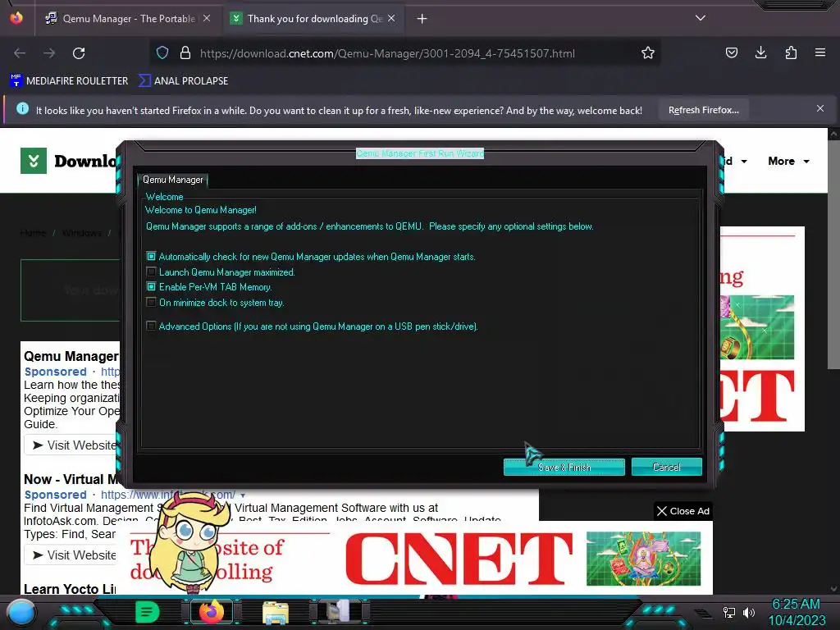This screenshot has height=630, width=840.
Task: Cancel the Qemu Manager First Run Wizard
Action: click(666, 467)
